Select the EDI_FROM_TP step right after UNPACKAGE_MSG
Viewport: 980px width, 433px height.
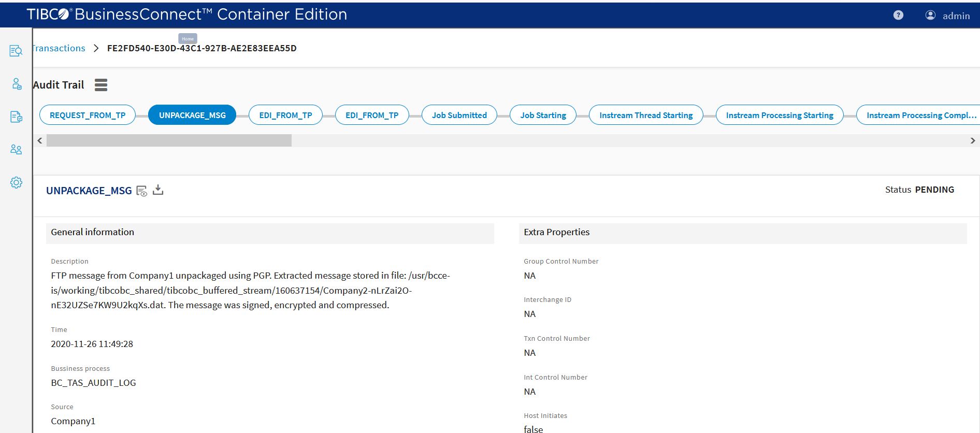pyautogui.click(x=285, y=115)
